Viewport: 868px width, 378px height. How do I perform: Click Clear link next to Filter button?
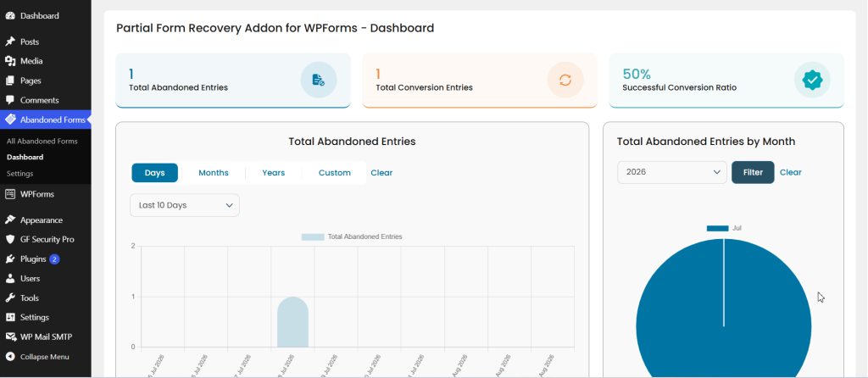tap(791, 172)
